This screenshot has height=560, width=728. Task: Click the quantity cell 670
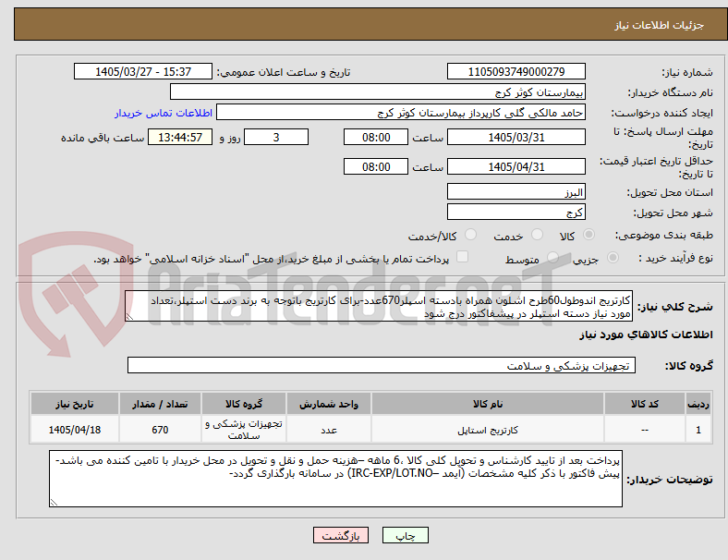[x=160, y=430]
